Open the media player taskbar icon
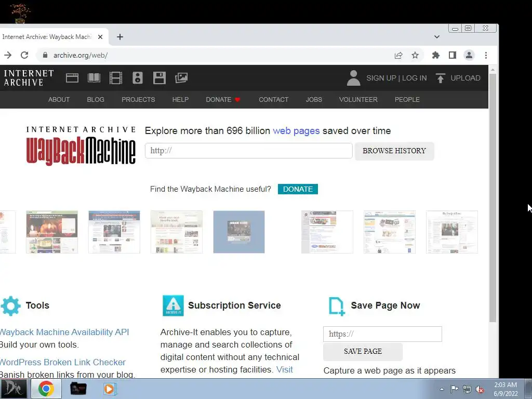Image resolution: width=532 pixels, height=399 pixels. (x=110, y=389)
